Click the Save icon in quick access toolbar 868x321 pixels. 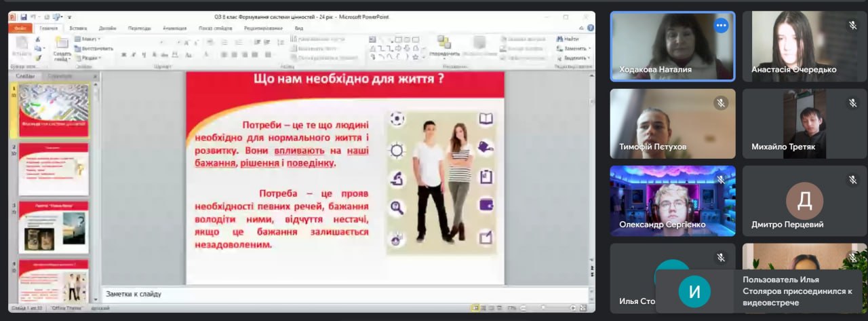click(x=24, y=17)
